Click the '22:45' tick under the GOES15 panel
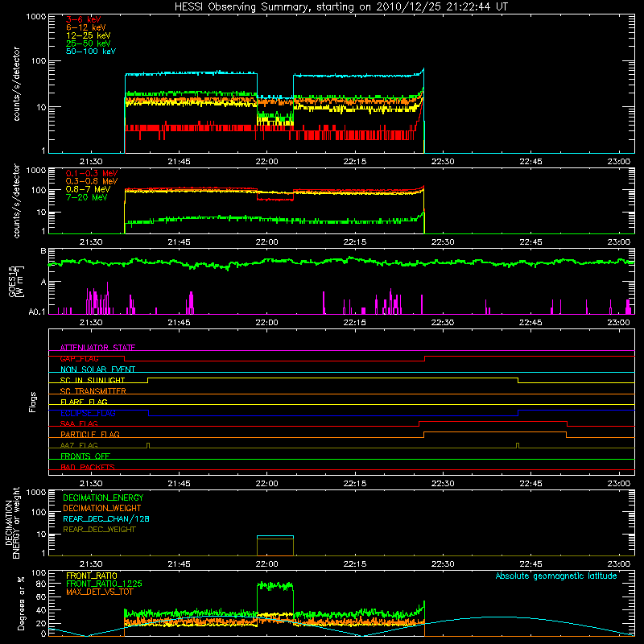This screenshot has height=644, width=644. coord(530,323)
